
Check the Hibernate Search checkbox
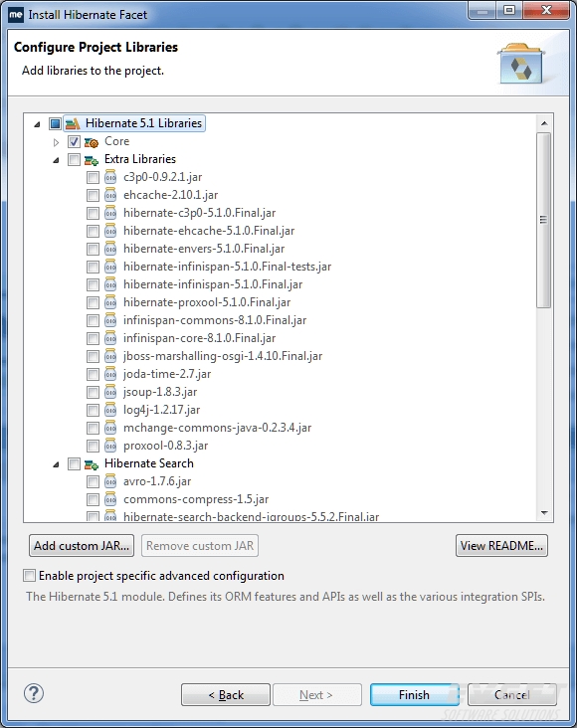74,463
